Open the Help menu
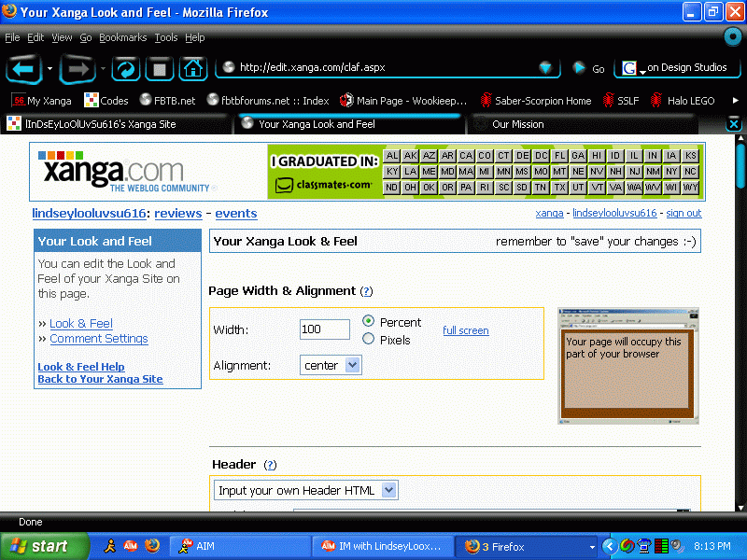The width and height of the screenshot is (747, 560). pyautogui.click(x=195, y=37)
